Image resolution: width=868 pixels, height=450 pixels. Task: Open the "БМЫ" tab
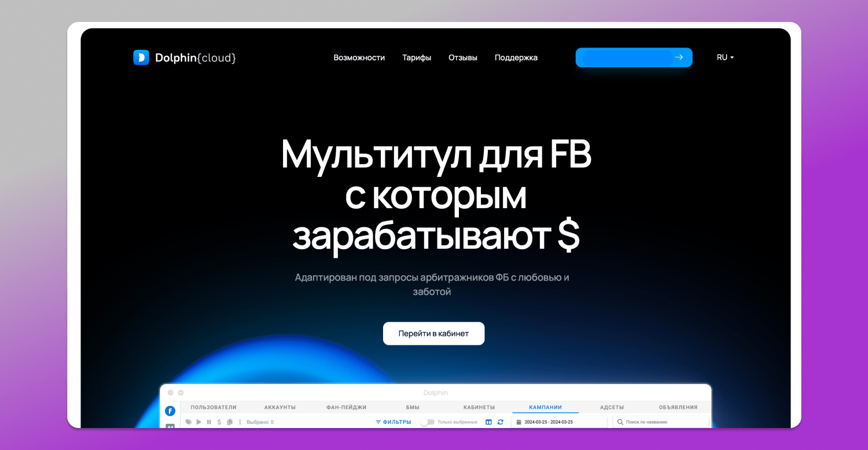tap(413, 407)
